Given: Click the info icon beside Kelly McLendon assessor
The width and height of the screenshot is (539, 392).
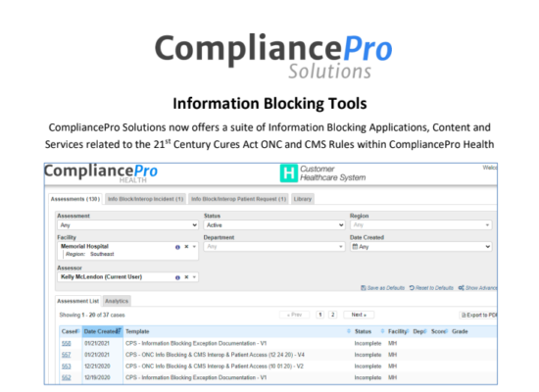Looking at the screenshot, I should 177,277.
